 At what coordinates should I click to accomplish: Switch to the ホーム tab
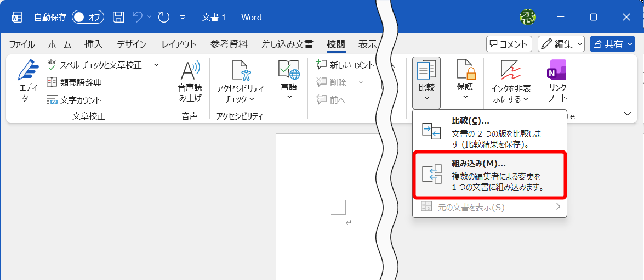[60, 44]
